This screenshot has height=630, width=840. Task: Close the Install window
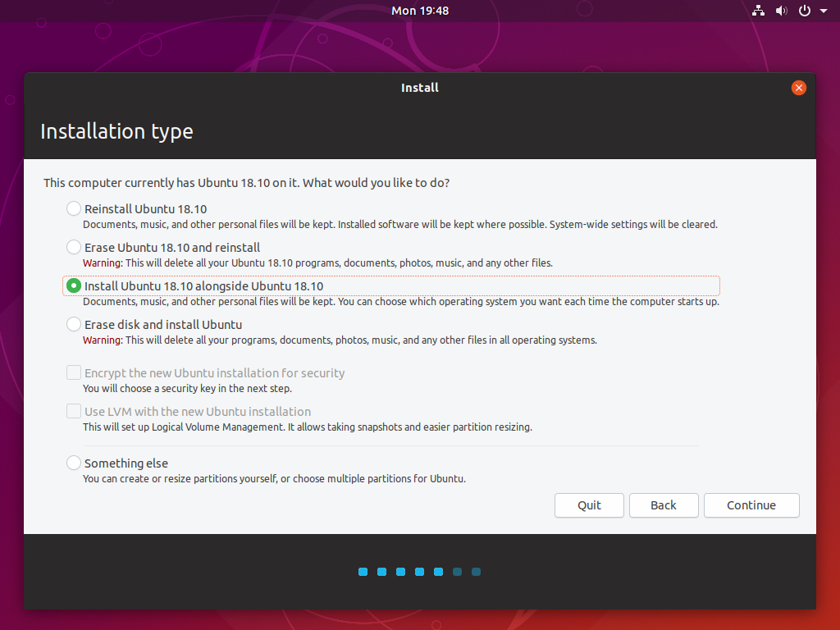click(799, 88)
